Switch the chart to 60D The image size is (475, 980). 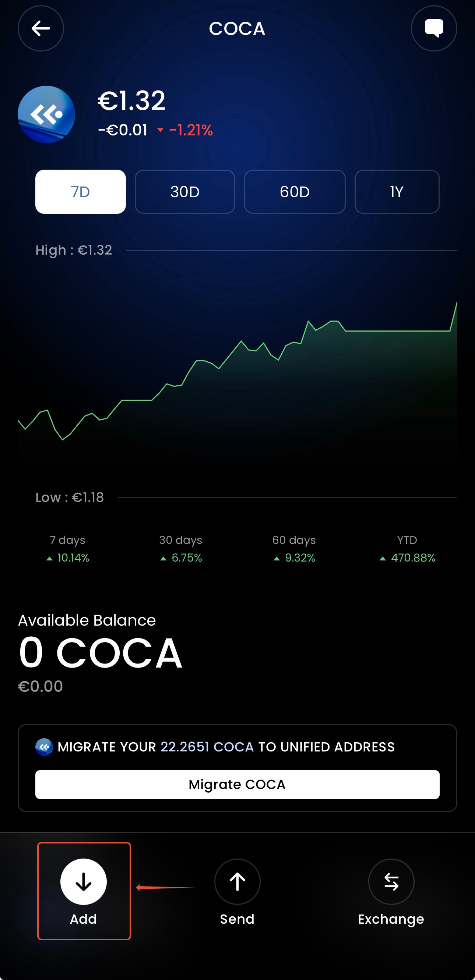(x=295, y=192)
